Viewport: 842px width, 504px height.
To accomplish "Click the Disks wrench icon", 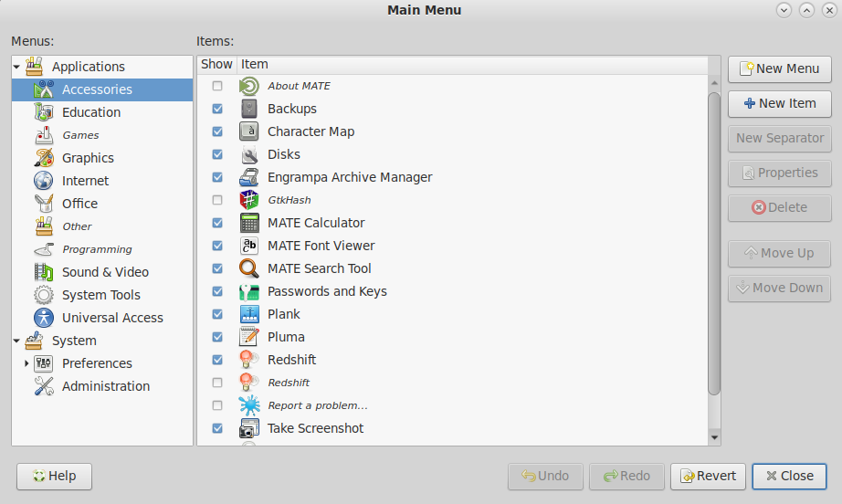I will point(249,154).
